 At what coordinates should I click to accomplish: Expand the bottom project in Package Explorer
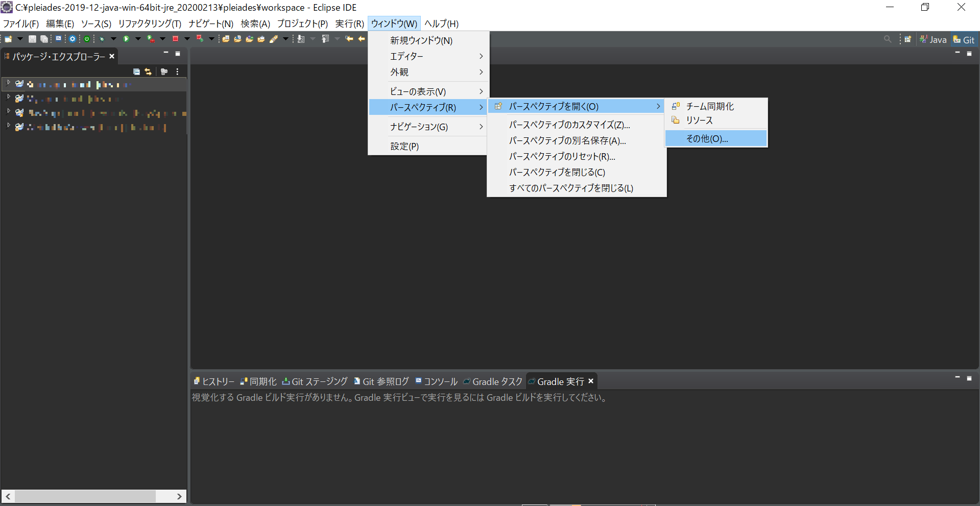[8, 126]
